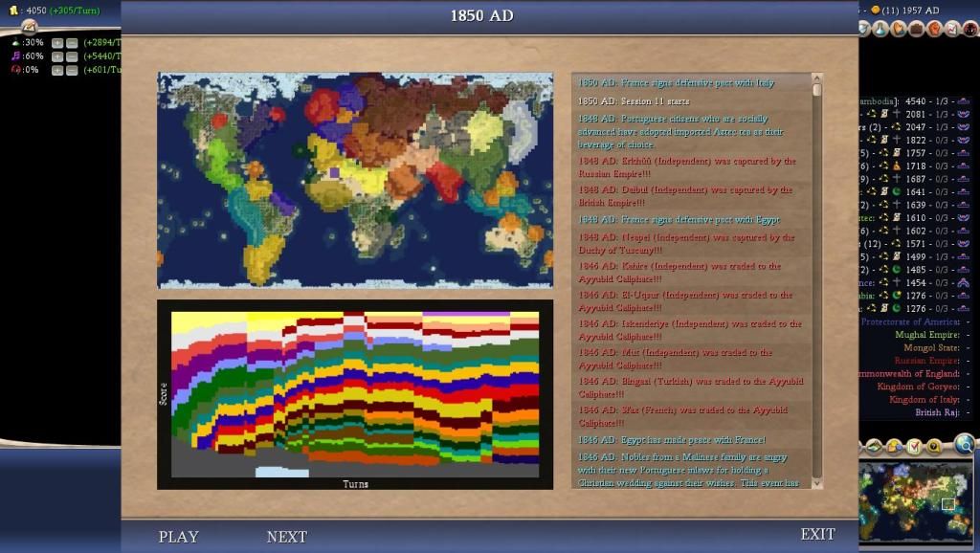Select log entry 'Neapel captured by Duchy of Tuscany'
This screenshot has width=980, height=553.
click(x=691, y=243)
